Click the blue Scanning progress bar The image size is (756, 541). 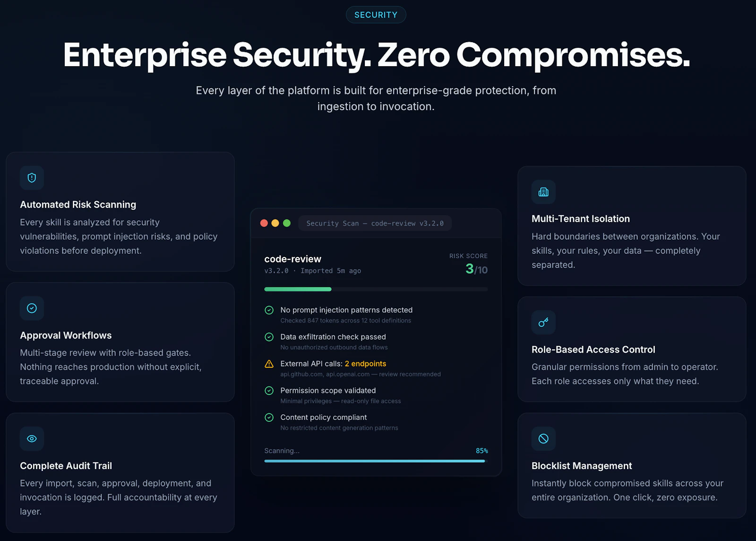[375, 461]
